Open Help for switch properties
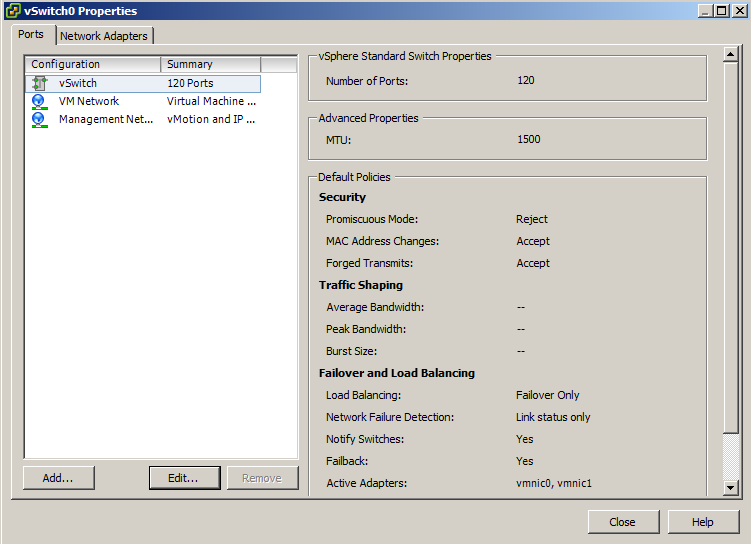Viewport: 751px width, 544px height. [x=703, y=522]
